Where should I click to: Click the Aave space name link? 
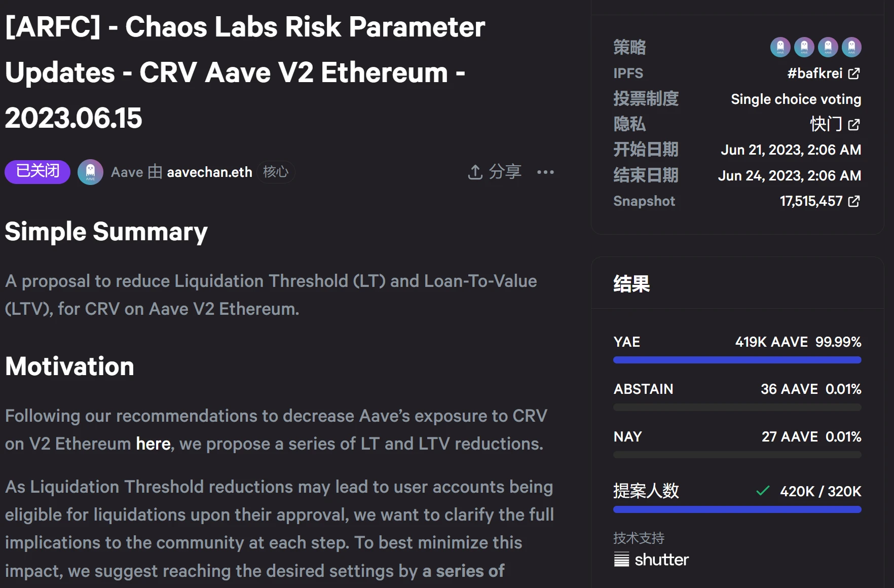(127, 172)
